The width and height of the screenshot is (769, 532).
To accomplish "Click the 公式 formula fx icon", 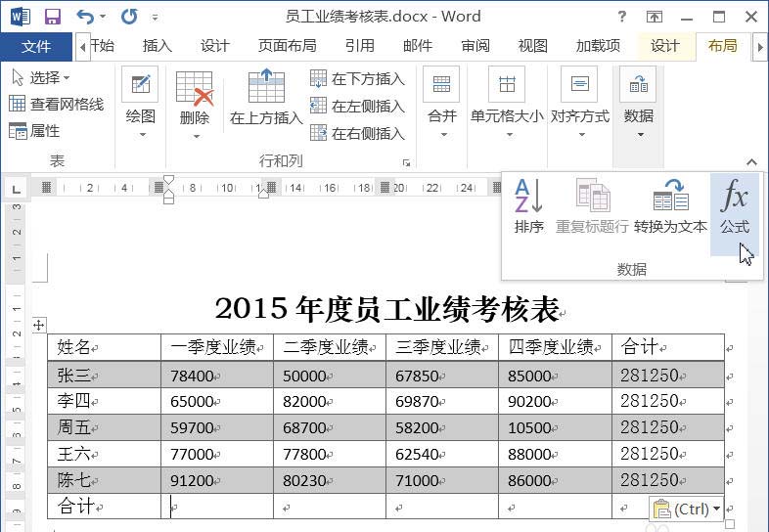I will (734, 197).
